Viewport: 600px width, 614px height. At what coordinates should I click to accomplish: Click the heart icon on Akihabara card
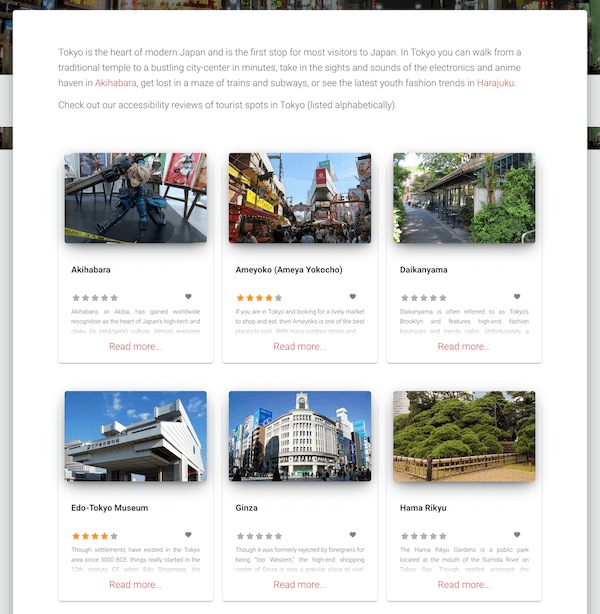[x=188, y=297]
